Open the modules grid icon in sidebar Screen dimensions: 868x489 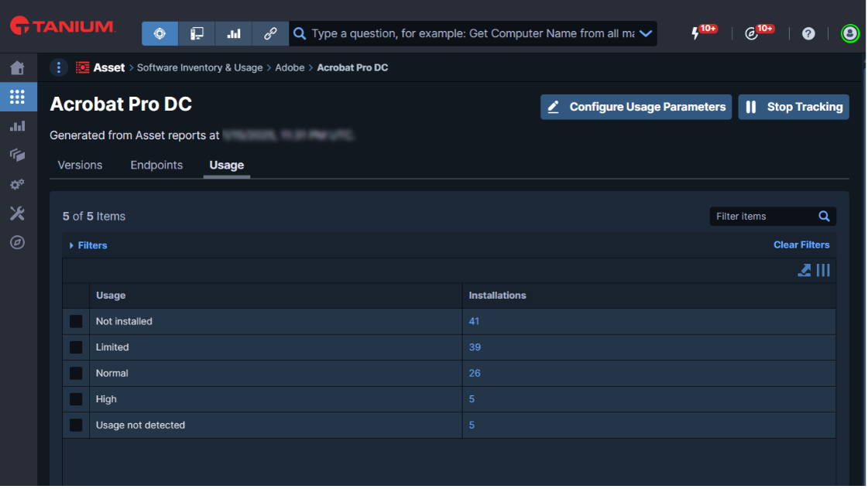click(x=18, y=97)
